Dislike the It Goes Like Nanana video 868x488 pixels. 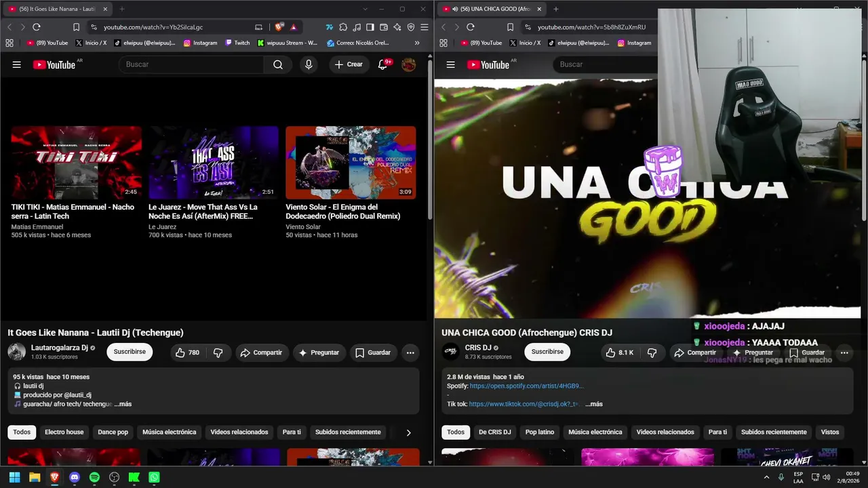(218, 352)
